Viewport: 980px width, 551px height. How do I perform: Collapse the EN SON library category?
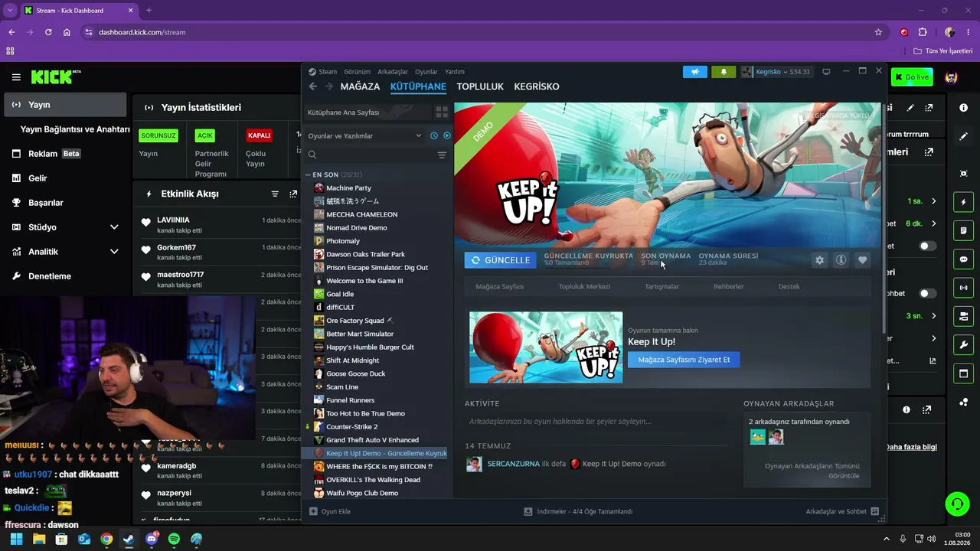(308, 175)
